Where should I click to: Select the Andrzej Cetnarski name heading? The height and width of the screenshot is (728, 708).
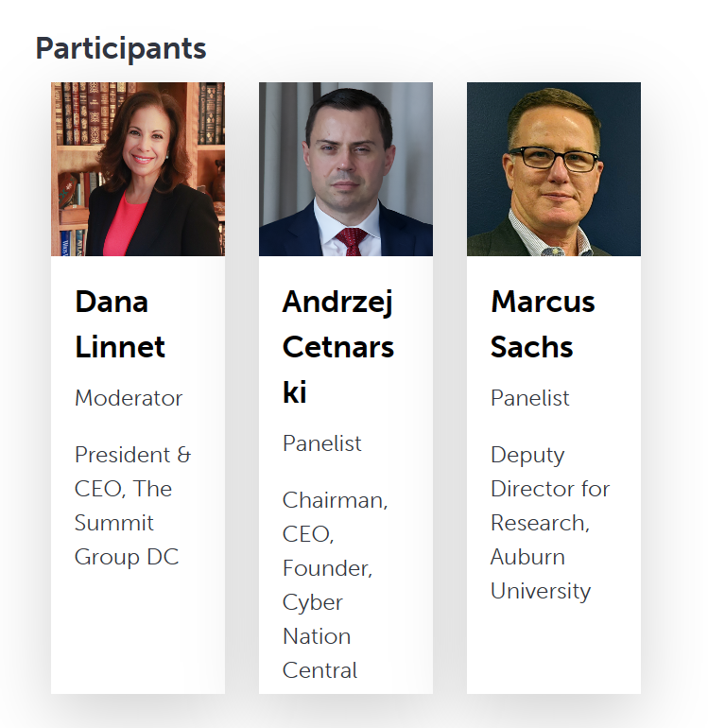338,347
